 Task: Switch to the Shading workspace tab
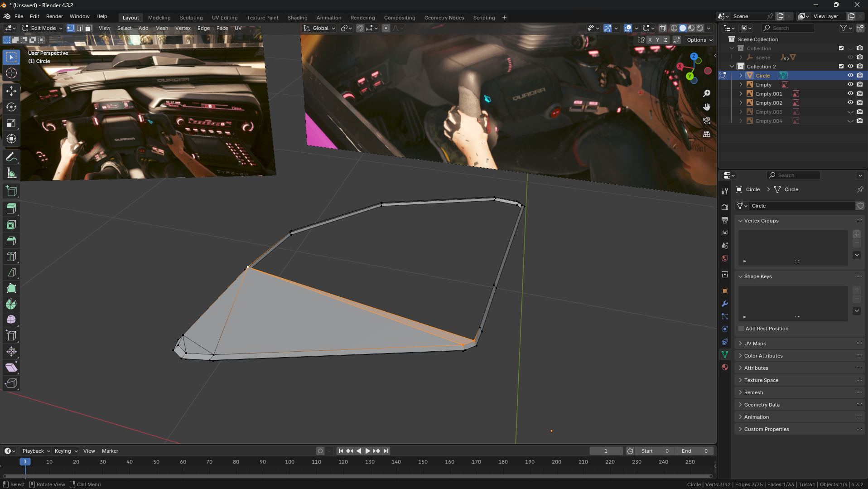click(x=297, y=18)
